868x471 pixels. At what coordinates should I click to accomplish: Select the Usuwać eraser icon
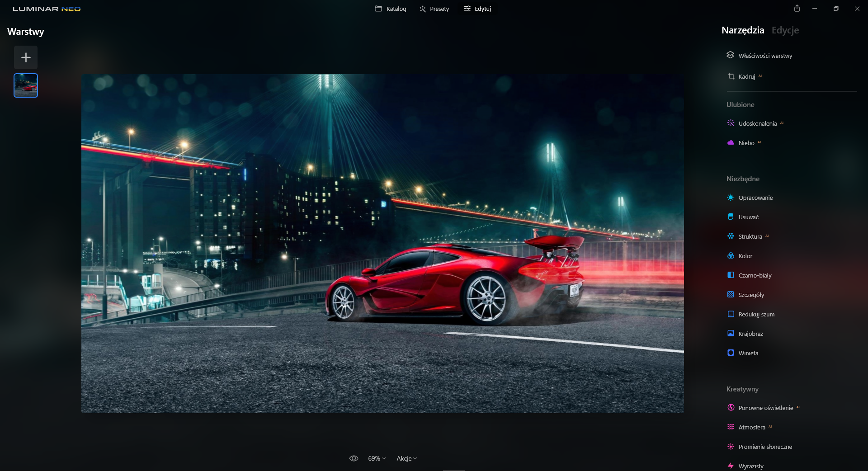731,217
